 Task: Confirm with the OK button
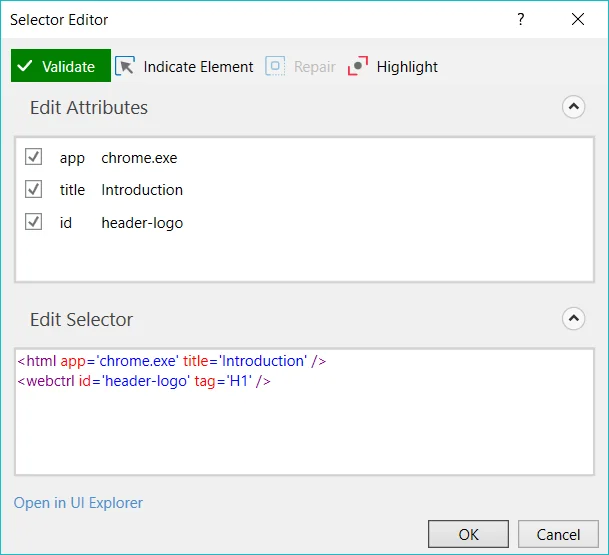pyautogui.click(x=468, y=535)
